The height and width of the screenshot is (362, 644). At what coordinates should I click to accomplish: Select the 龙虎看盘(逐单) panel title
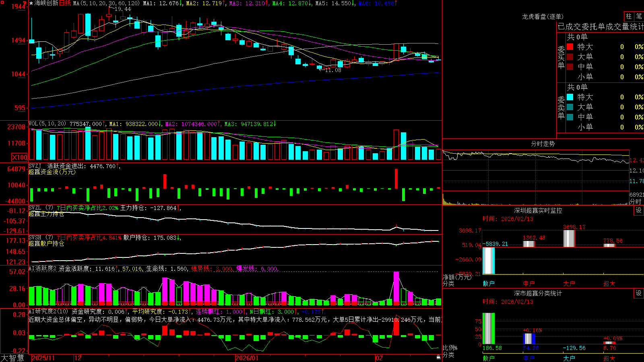[543, 16]
